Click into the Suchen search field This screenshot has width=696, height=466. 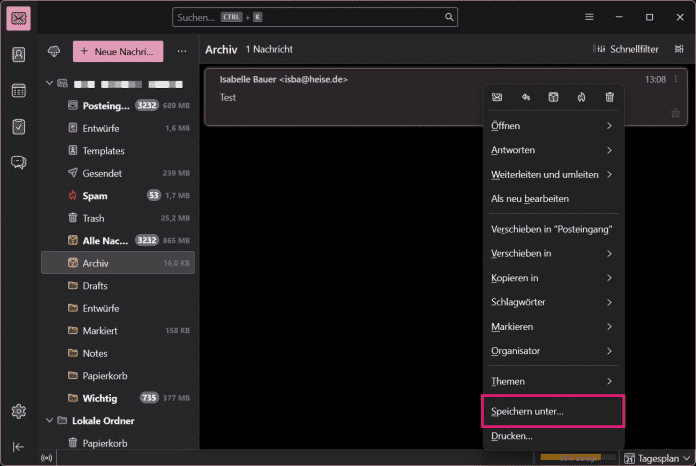click(300, 18)
